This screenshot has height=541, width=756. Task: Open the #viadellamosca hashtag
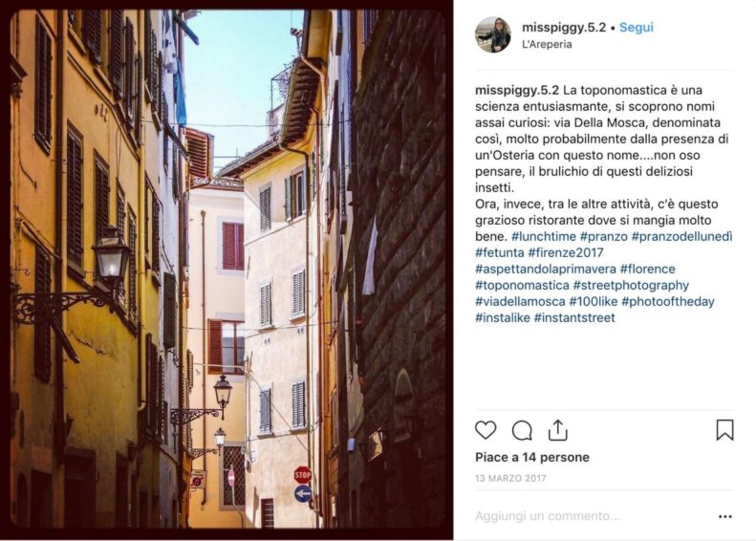[x=520, y=302]
